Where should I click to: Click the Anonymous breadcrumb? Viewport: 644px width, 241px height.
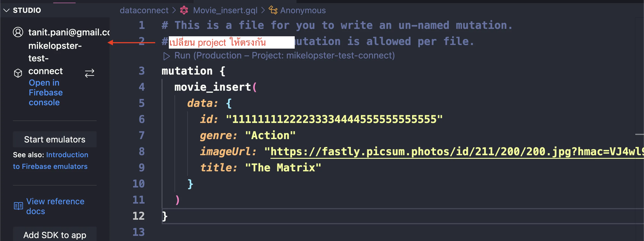coord(303,10)
